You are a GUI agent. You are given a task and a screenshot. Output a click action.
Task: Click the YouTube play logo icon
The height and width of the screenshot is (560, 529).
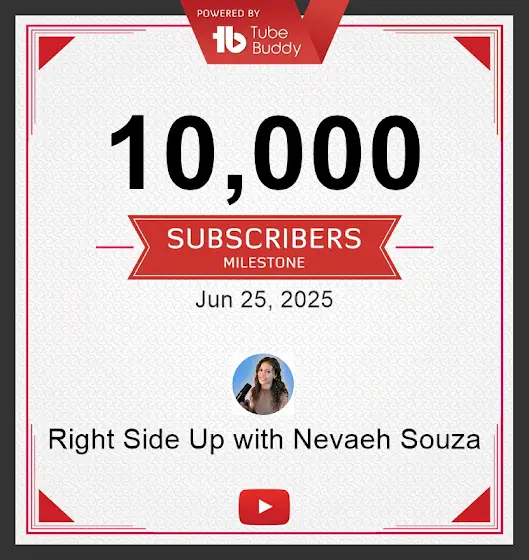point(264,507)
